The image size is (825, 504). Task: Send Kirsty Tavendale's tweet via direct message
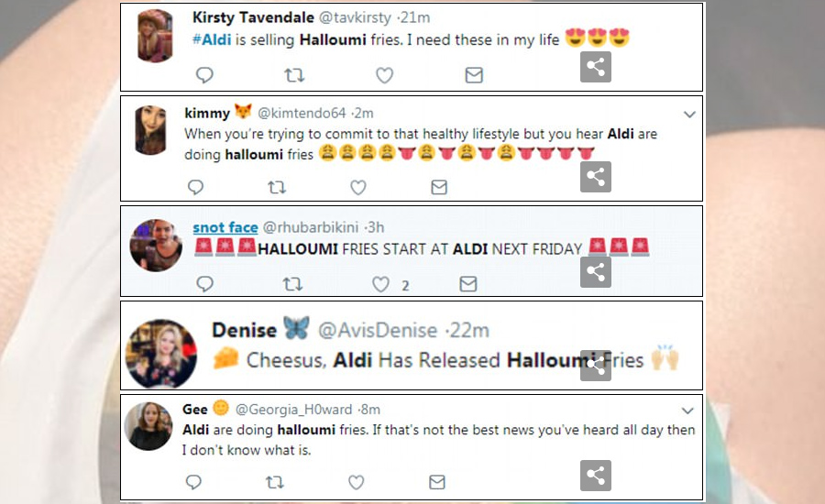pyautogui.click(x=474, y=75)
